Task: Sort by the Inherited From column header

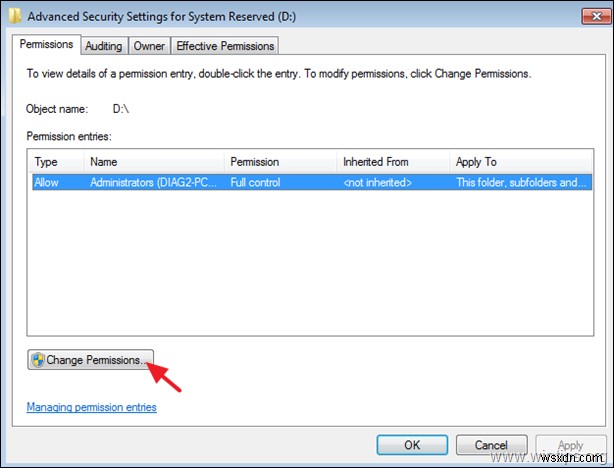Action: click(x=392, y=161)
